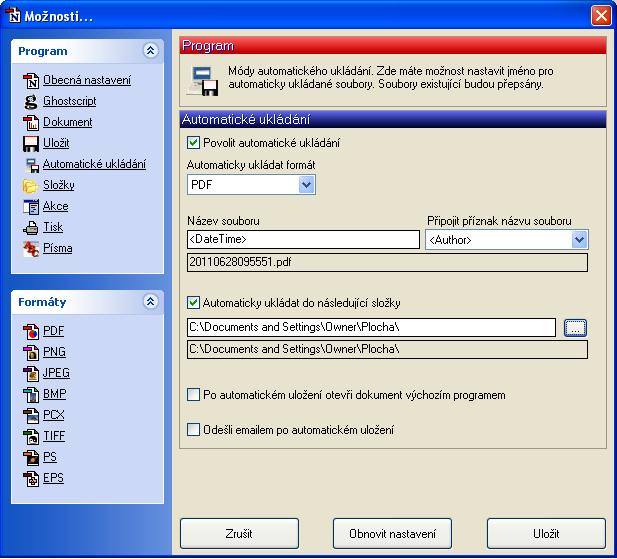Click the auto-save folder path field
617x559 pixels.
click(371, 328)
